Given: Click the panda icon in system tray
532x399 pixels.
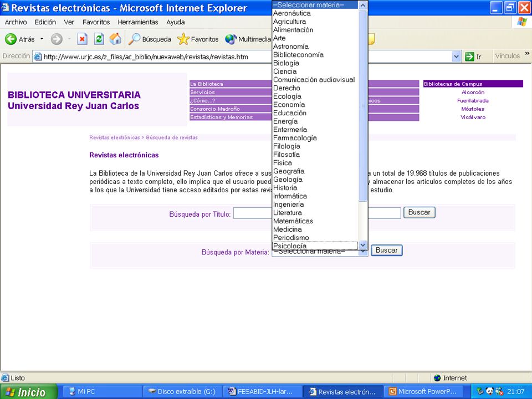Looking at the screenshot, I should pos(489,392).
